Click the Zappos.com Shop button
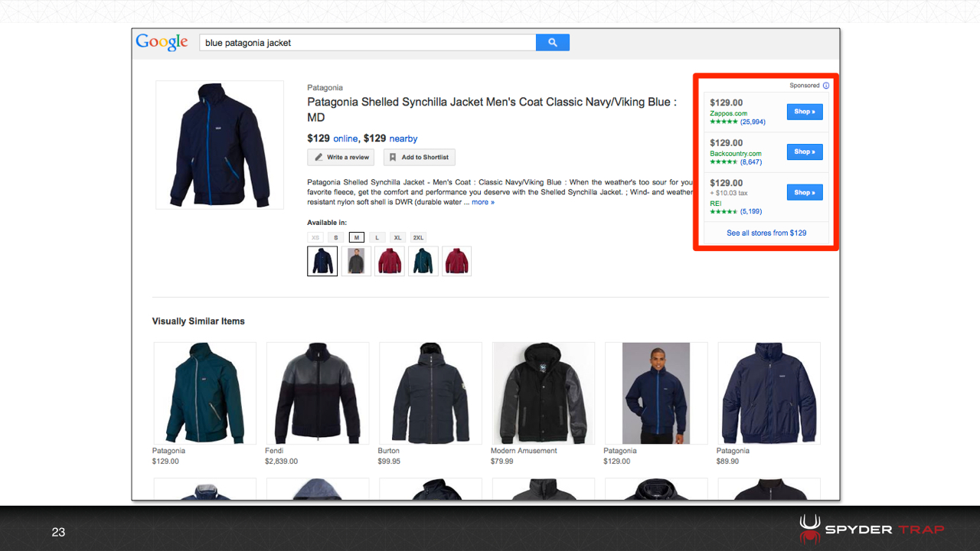Viewport: 980px width, 551px height. [805, 112]
